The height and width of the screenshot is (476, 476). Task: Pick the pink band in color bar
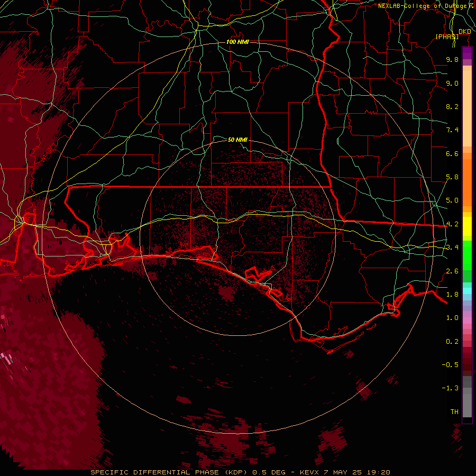pyautogui.click(x=467, y=320)
